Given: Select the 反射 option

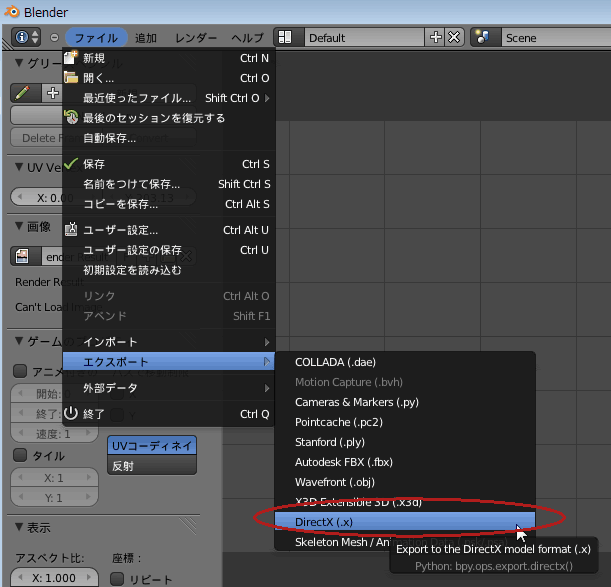Looking at the screenshot, I should pos(152,465).
